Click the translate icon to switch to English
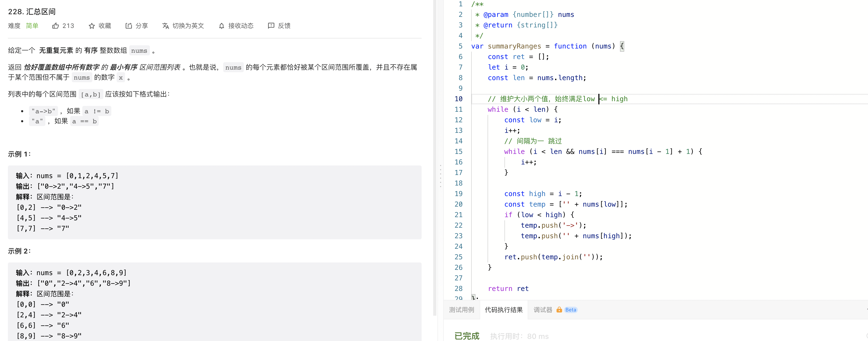The height and width of the screenshot is (341, 868). coord(165,26)
